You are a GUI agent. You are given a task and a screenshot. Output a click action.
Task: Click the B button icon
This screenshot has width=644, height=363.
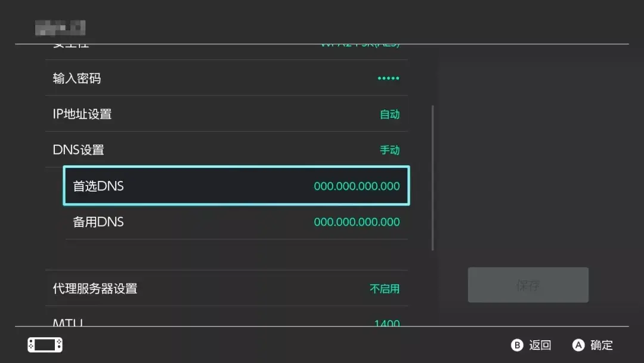click(x=517, y=345)
